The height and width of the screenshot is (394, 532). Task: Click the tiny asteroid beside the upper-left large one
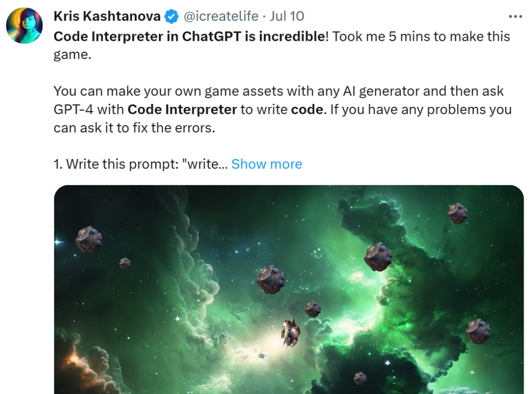(x=125, y=263)
